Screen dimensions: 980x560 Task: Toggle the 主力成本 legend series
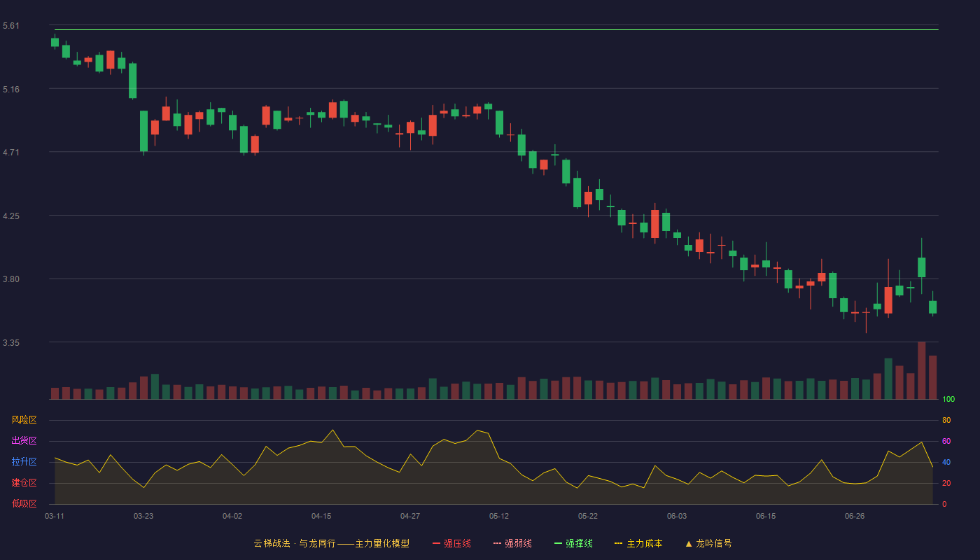pos(638,543)
